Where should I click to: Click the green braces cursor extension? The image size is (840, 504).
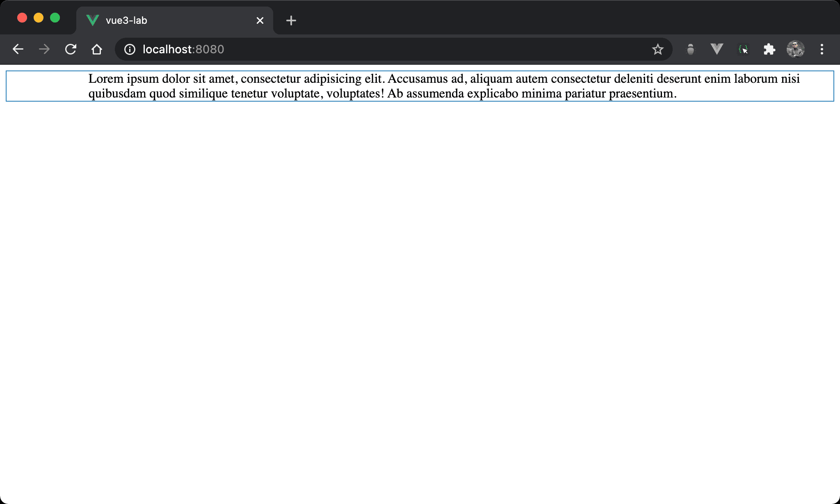pos(743,50)
